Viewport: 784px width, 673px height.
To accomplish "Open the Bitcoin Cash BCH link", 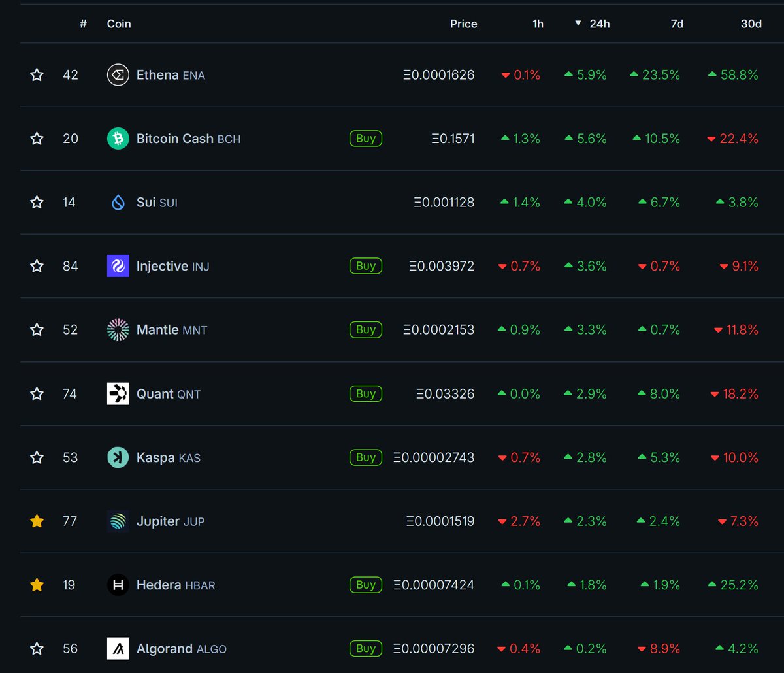I will point(188,139).
